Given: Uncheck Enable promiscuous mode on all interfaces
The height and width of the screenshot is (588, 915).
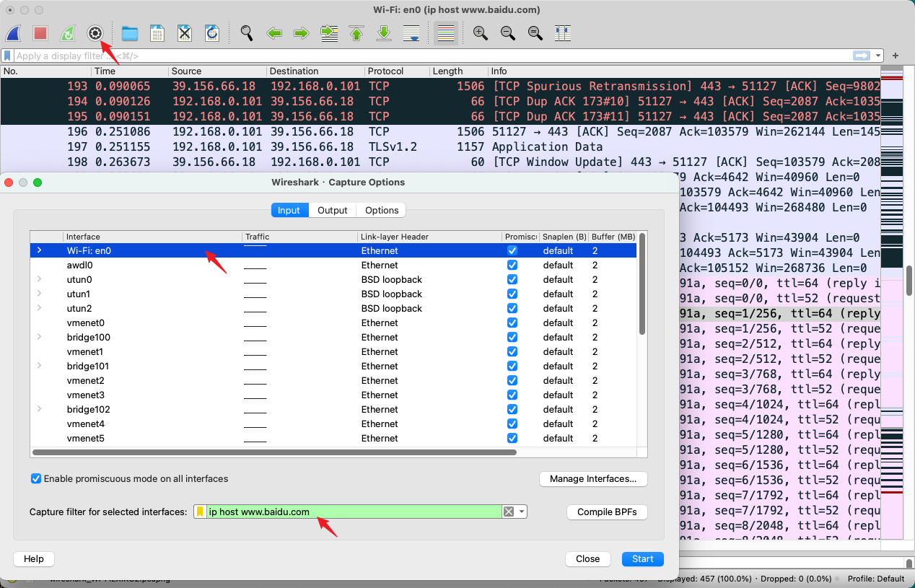Looking at the screenshot, I should pos(36,478).
